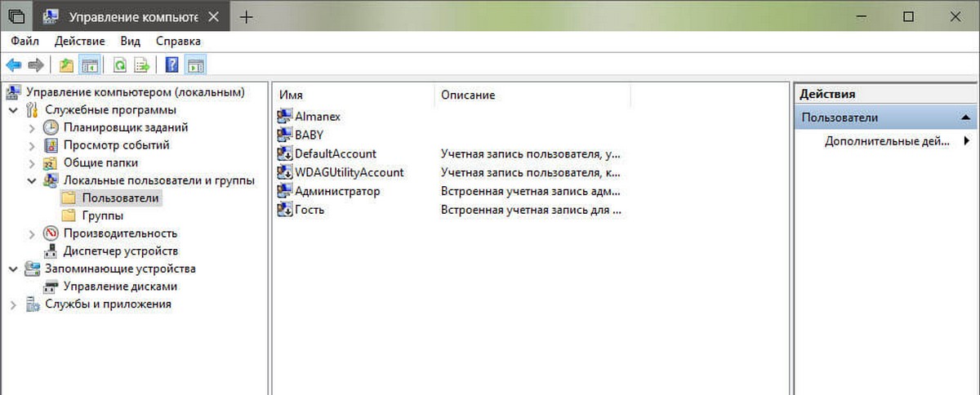Open Дополнительные действия in the Actions pane
The height and width of the screenshot is (395, 980).
(x=887, y=141)
